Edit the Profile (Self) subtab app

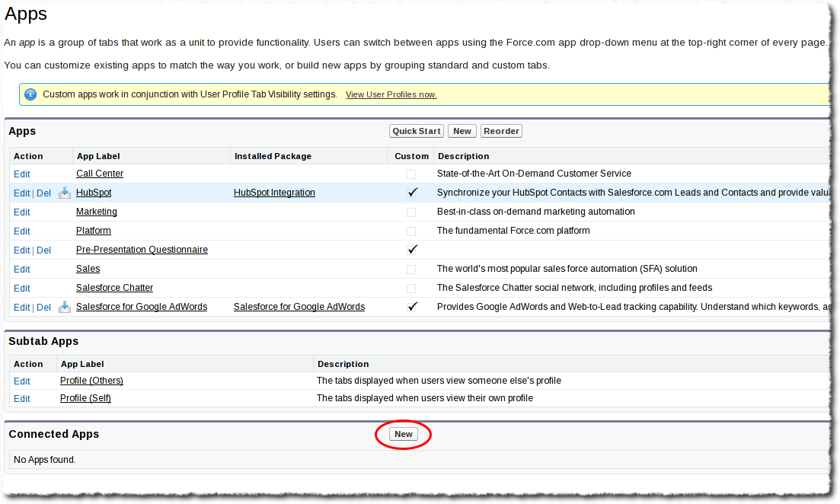click(x=22, y=399)
